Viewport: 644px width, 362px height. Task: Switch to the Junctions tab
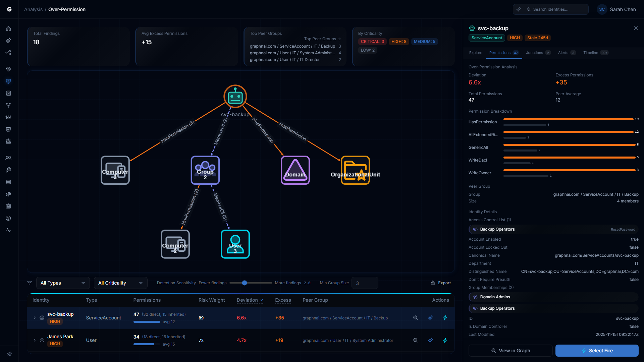coord(535,53)
